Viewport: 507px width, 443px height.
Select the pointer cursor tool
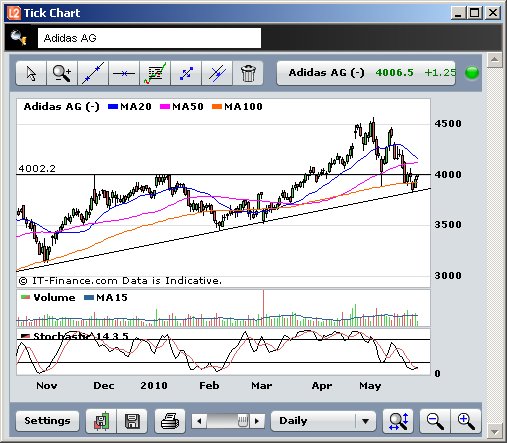[31, 73]
